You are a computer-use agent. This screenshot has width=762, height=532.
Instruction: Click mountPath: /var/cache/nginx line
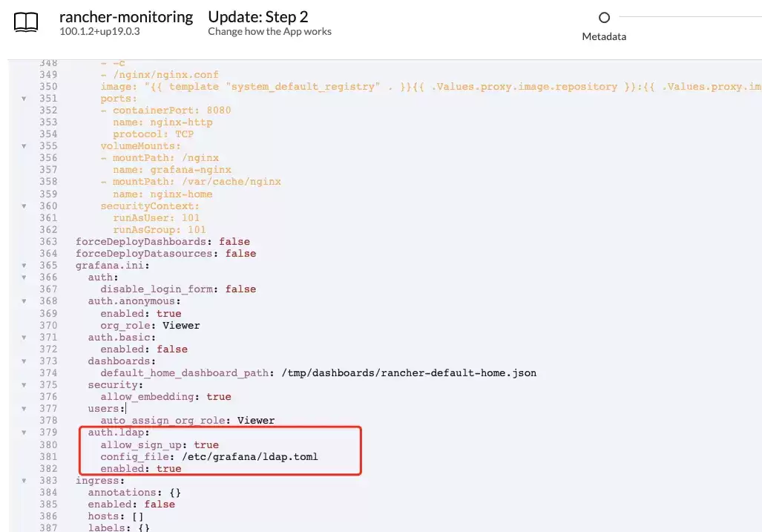click(191, 181)
